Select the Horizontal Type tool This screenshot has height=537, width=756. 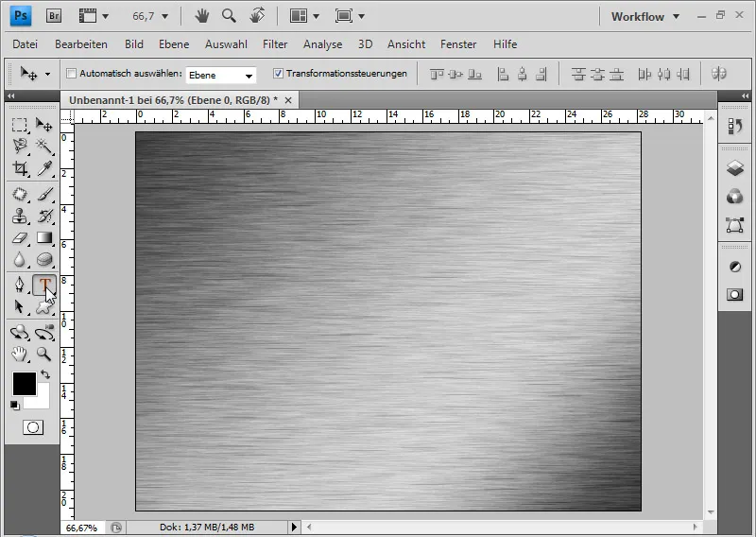pyautogui.click(x=44, y=285)
